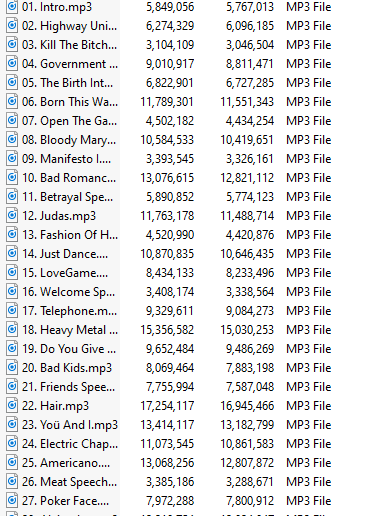Click the size value 17,254,117
390x516 pixels.
(167, 406)
